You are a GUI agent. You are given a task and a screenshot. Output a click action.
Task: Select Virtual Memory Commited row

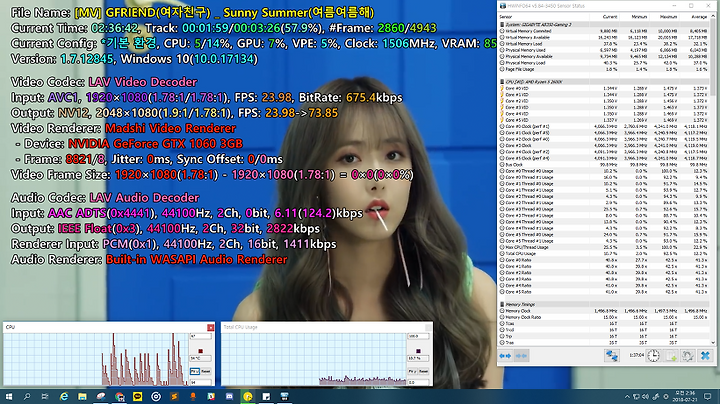click(x=604, y=31)
